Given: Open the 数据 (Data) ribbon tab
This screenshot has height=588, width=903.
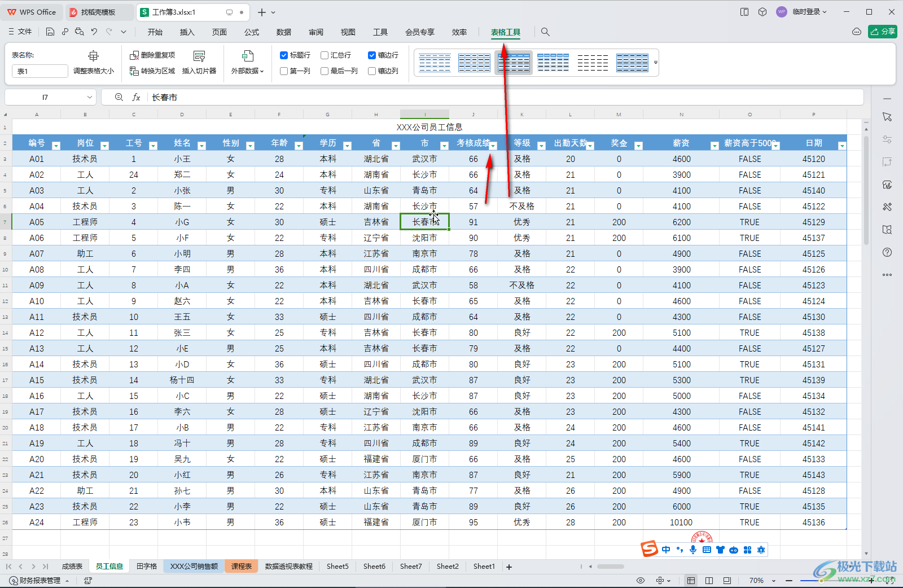Looking at the screenshot, I should (x=284, y=32).
